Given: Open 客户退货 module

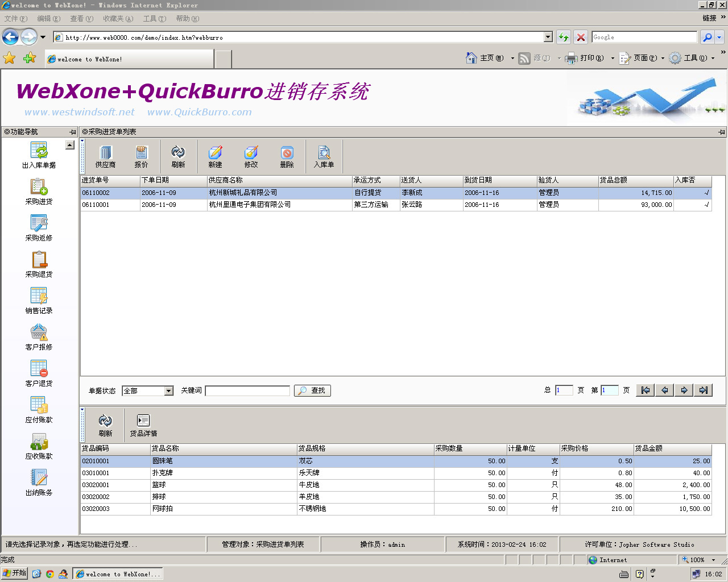Looking at the screenshot, I should [x=39, y=373].
